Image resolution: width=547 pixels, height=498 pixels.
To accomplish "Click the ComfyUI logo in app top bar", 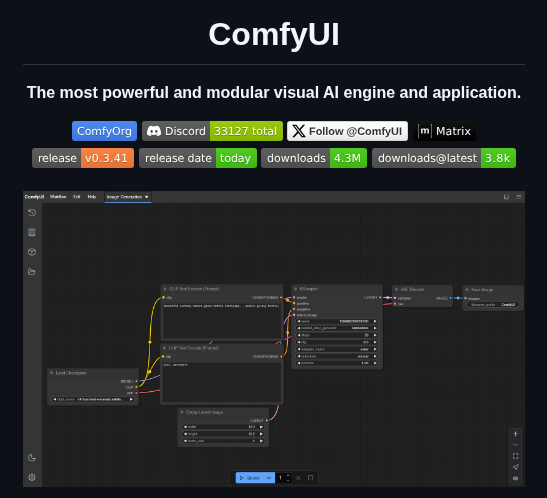I will tap(34, 197).
